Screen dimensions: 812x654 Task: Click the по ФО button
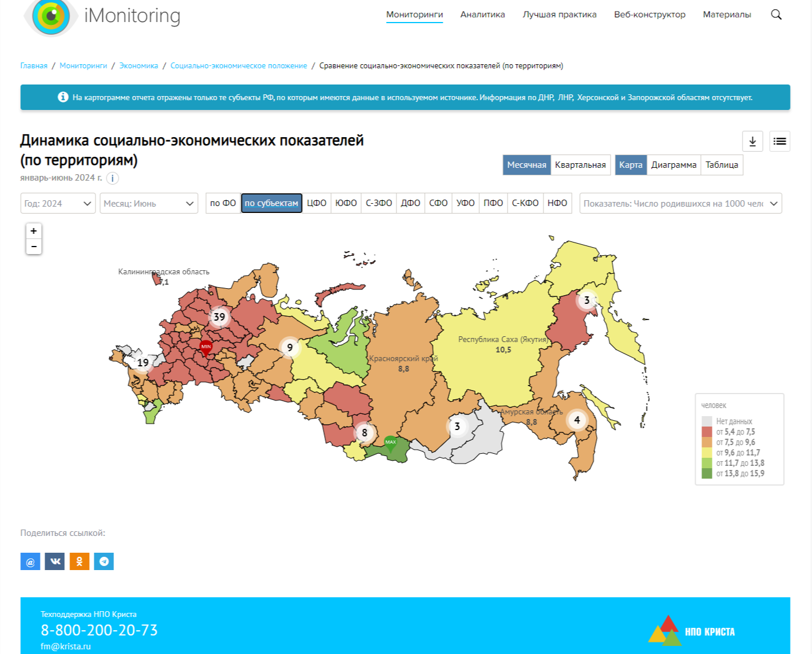click(x=223, y=203)
